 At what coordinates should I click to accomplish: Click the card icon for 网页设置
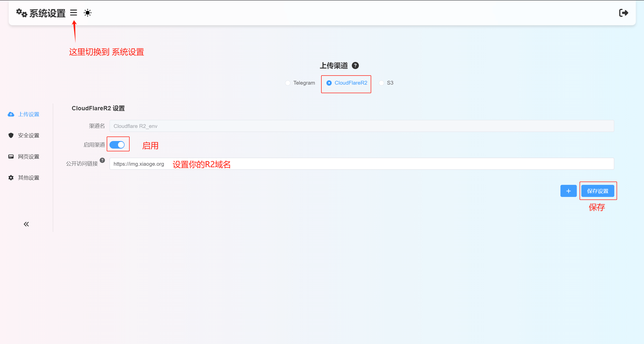(x=11, y=156)
